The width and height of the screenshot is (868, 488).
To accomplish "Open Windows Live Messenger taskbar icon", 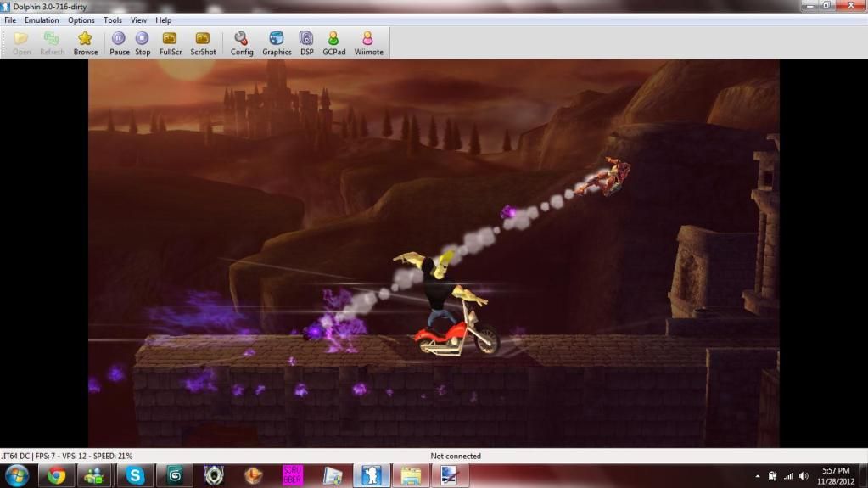I will [x=95, y=476].
